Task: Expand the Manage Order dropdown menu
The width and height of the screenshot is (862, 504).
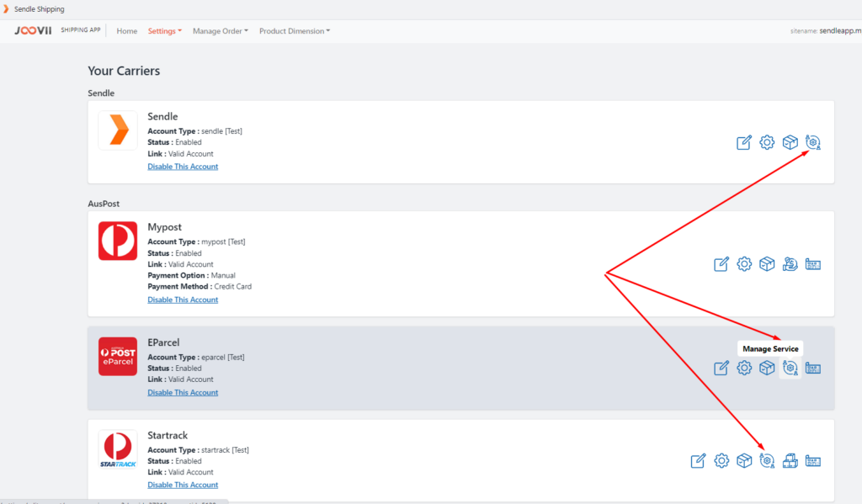Action: 221,31
